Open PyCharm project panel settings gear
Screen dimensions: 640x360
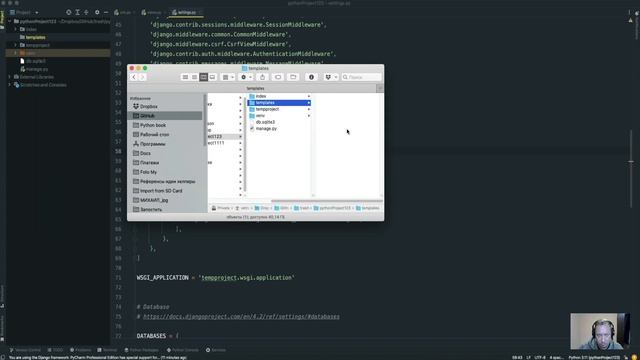(x=97, y=13)
